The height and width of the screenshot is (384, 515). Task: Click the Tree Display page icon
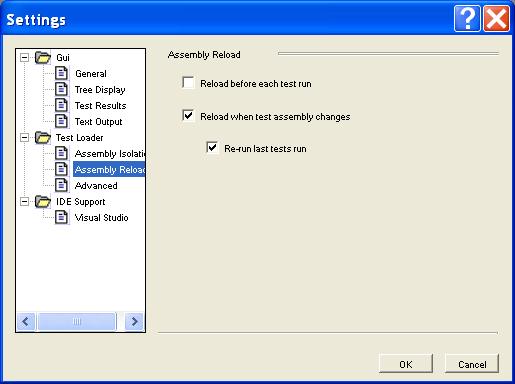(x=61, y=89)
